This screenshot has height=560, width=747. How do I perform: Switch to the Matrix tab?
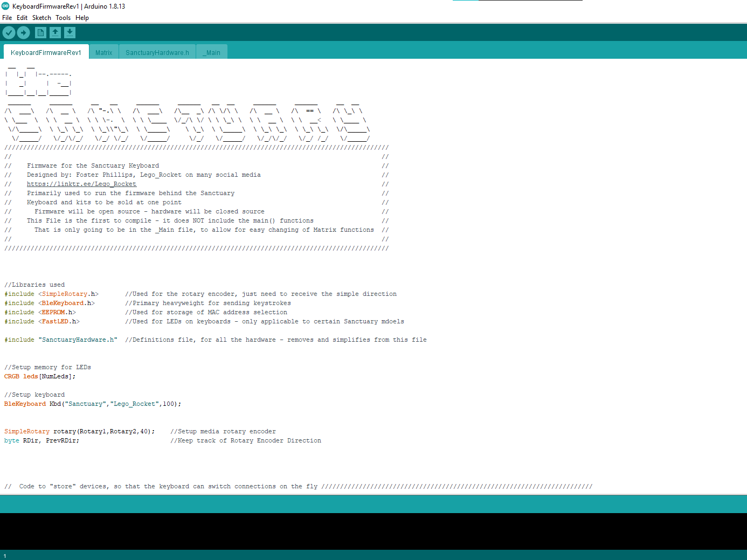(x=103, y=52)
